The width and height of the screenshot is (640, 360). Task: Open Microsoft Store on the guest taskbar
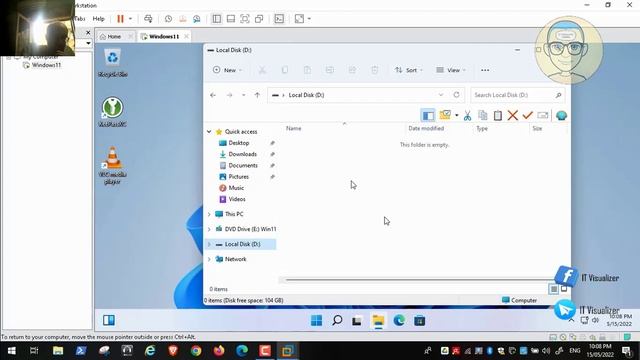[420, 320]
